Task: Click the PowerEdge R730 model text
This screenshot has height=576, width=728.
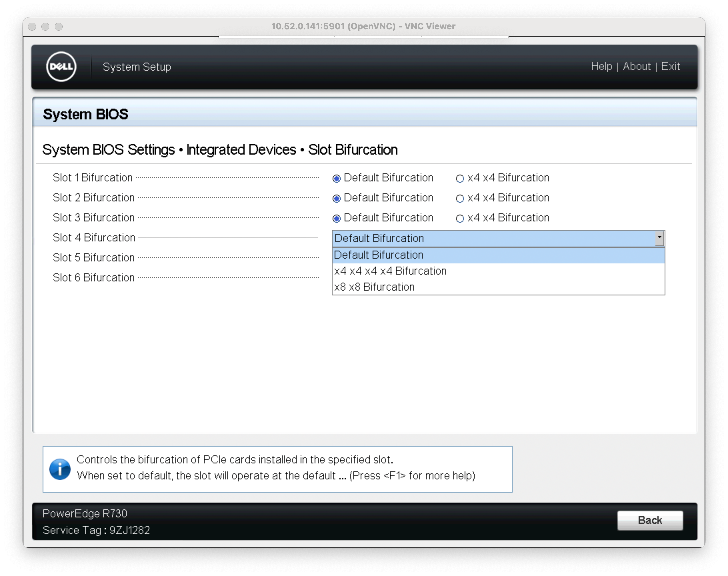Action: tap(85, 513)
